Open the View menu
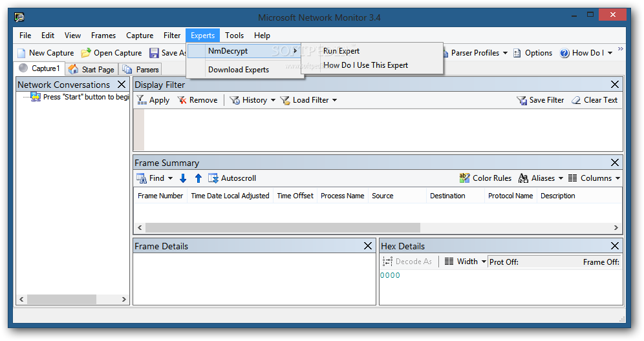This screenshot has height=341, width=644. [x=72, y=36]
